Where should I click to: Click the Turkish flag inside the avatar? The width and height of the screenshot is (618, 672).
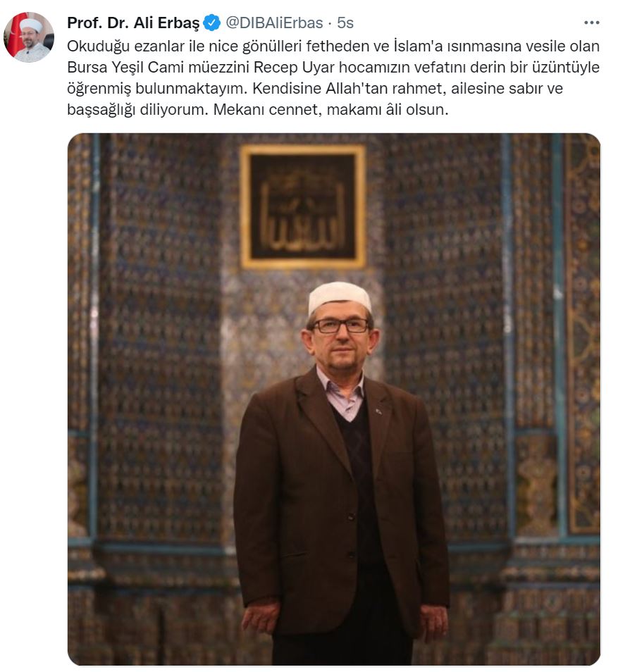tap(14, 35)
